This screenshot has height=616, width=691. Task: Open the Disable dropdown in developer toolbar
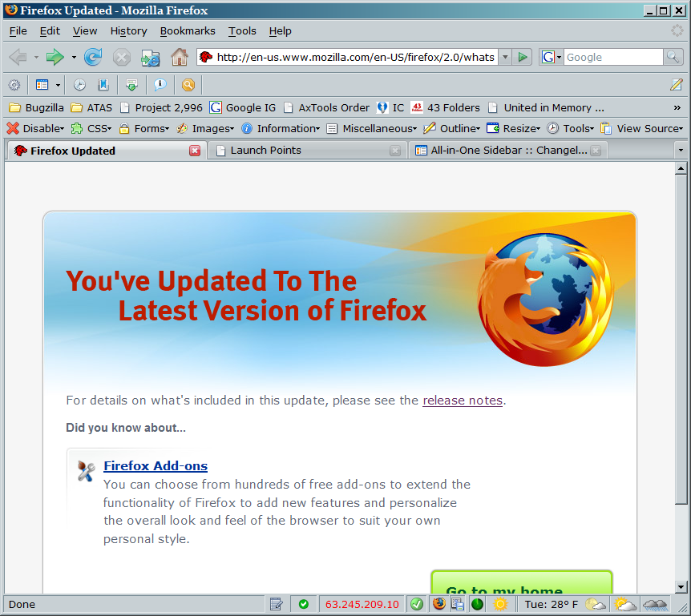coord(36,129)
